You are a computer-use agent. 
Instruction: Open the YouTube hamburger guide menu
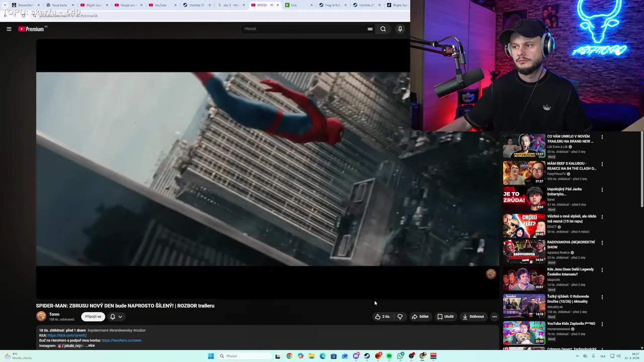(9, 29)
